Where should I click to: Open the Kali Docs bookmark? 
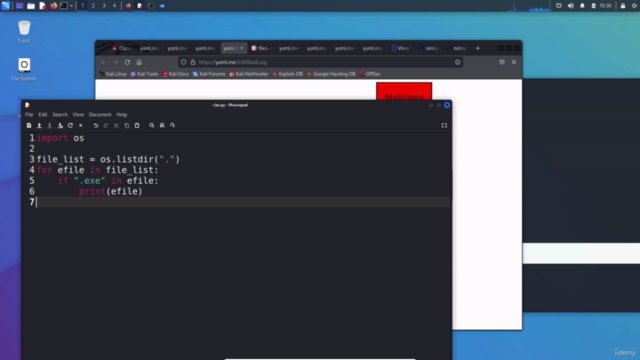pyautogui.click(x=176, y=74)
